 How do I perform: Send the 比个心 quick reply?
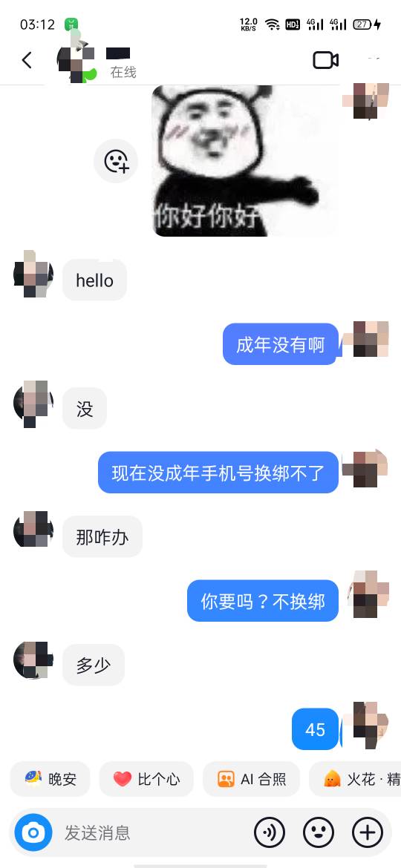[x=146, y=779]
